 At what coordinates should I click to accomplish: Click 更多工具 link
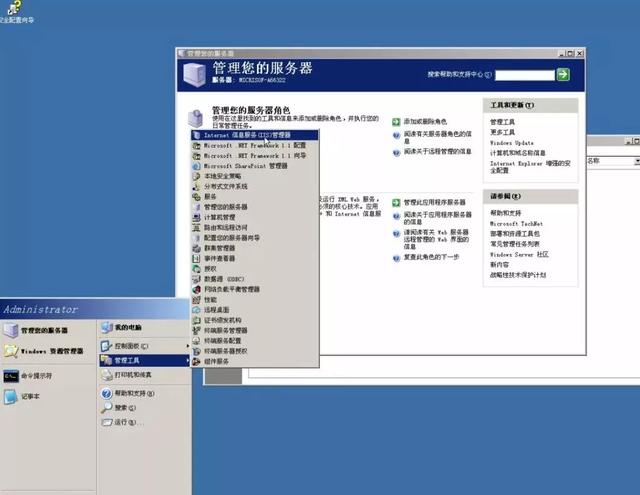[x=502, y=132]
